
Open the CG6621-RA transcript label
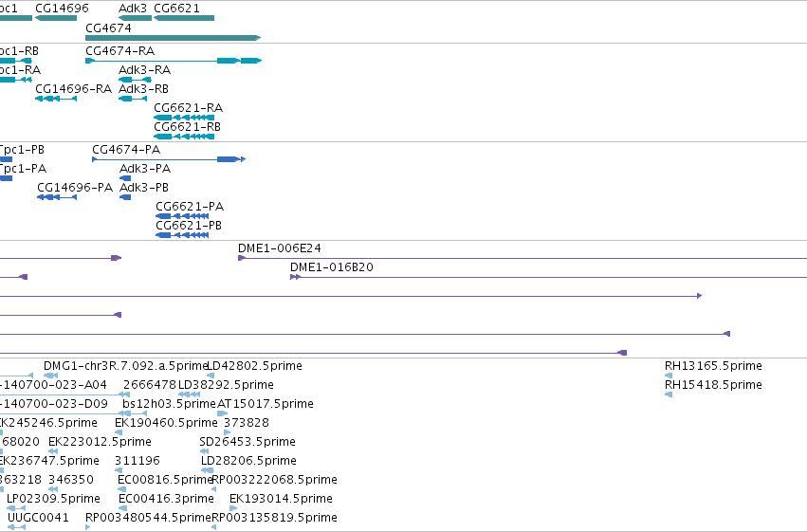tap(189, 108)
